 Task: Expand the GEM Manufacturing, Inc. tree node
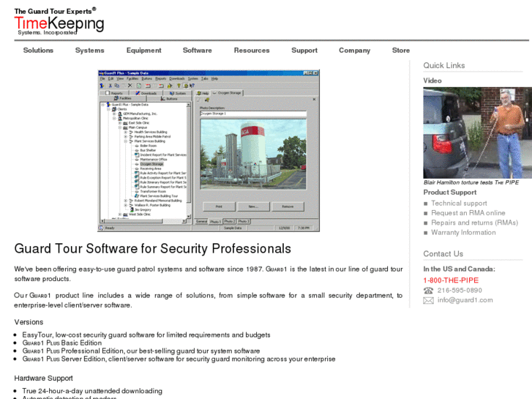tap(114, 113)
